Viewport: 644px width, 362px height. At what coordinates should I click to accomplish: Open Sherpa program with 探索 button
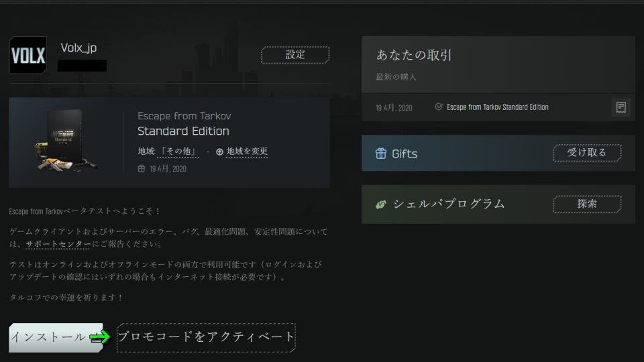[x=587, y=204]
